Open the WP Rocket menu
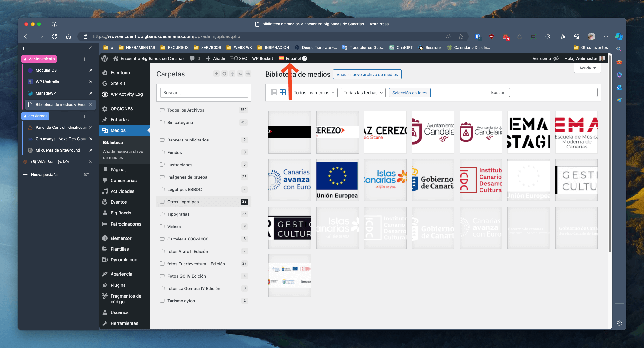Image resolution: width=644 pixels, height=348 pixels. [x=262, y=58]
